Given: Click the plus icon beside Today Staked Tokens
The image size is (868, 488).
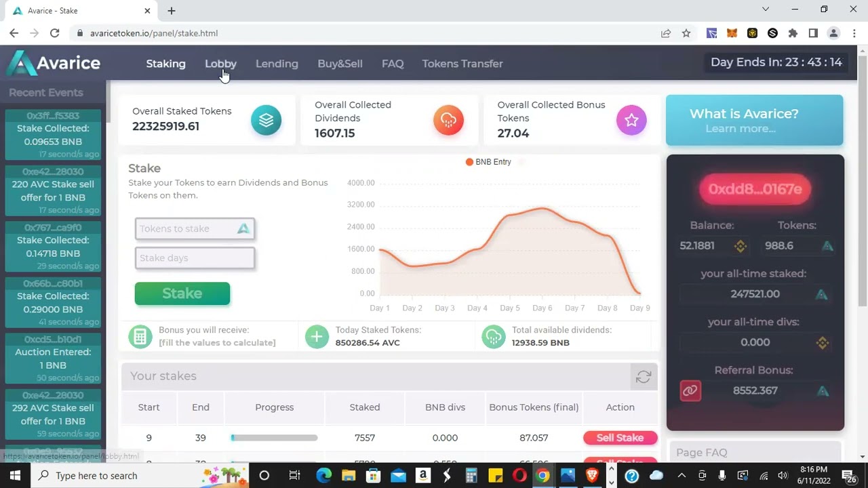Looking at the screenshot, I should pyautogui.click(x=317, y=336).
